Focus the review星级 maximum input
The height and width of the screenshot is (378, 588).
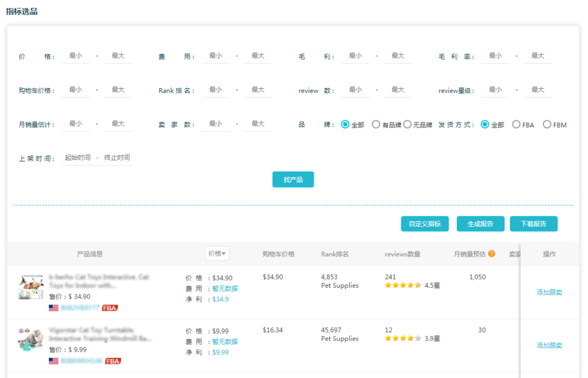538,90
